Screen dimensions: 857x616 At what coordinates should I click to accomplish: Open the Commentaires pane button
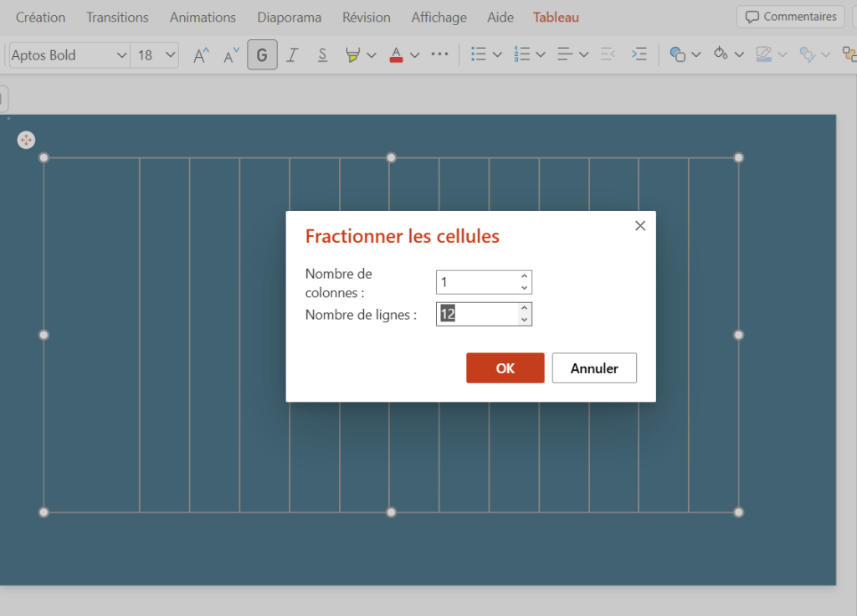[791, 17]
